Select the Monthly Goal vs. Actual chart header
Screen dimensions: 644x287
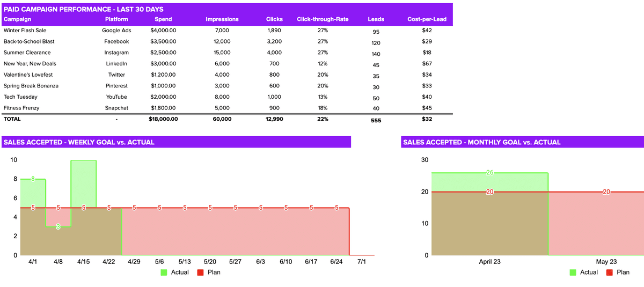click(481, 142)
